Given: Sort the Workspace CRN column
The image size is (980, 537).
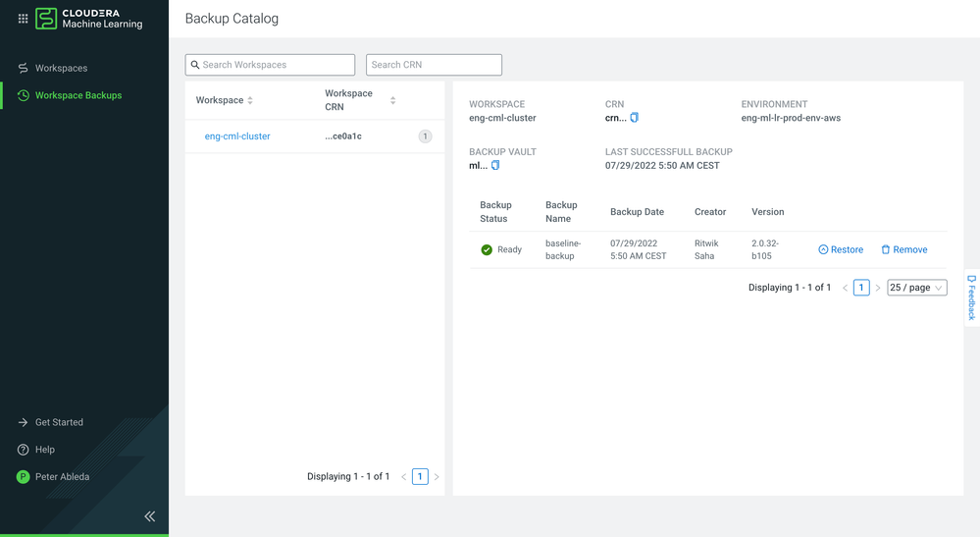Looking at the screenshot, I should pos(392,100).
